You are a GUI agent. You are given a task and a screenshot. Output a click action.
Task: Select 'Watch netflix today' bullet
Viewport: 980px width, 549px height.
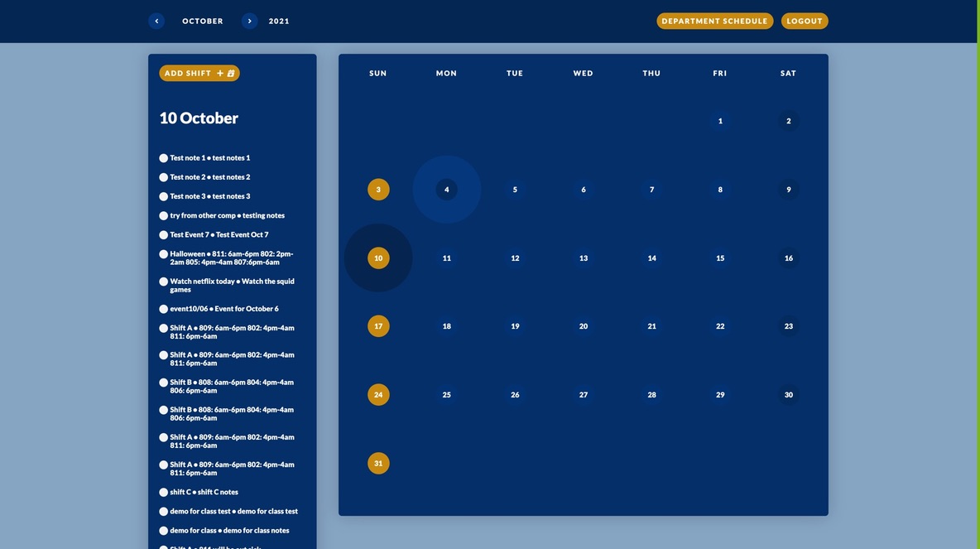163,282
